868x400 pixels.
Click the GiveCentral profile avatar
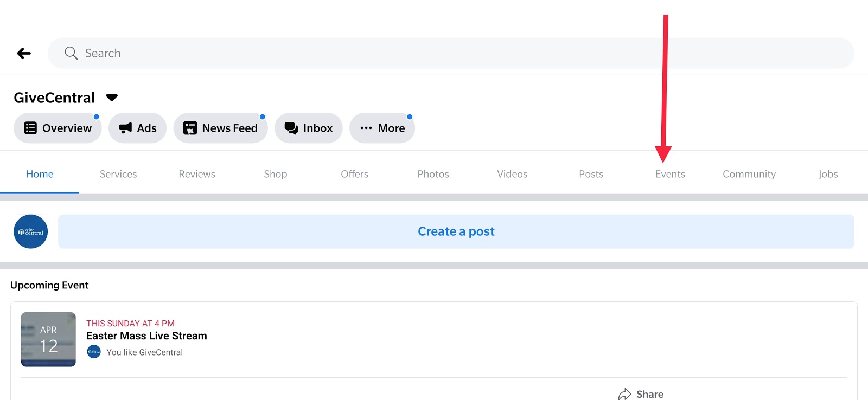coord(30,231)
